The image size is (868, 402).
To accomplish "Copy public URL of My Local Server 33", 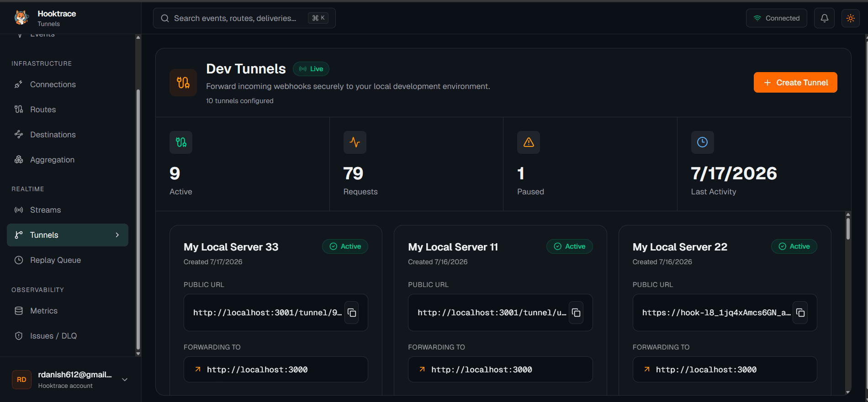I will click(x=352, y=313).
